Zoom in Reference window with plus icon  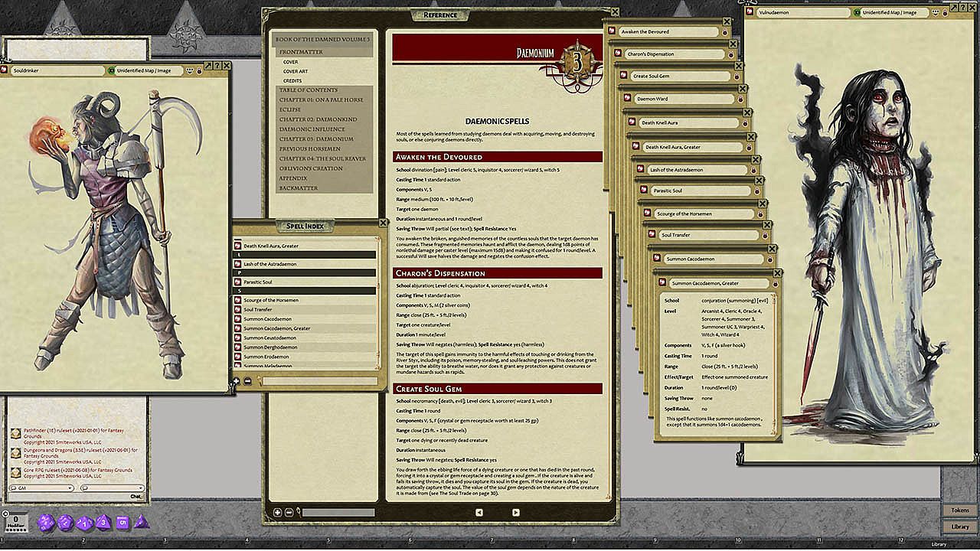point(277,512)
